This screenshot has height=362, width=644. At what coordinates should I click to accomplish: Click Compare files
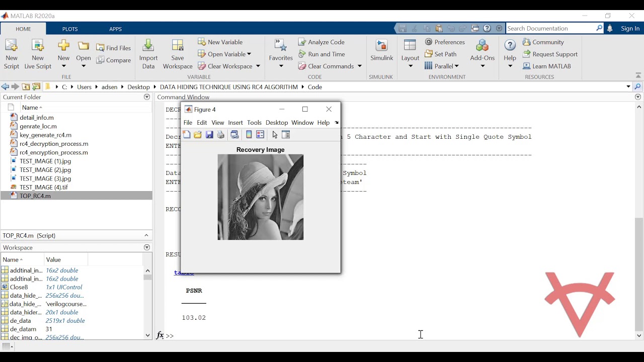[x=114, y=60]
